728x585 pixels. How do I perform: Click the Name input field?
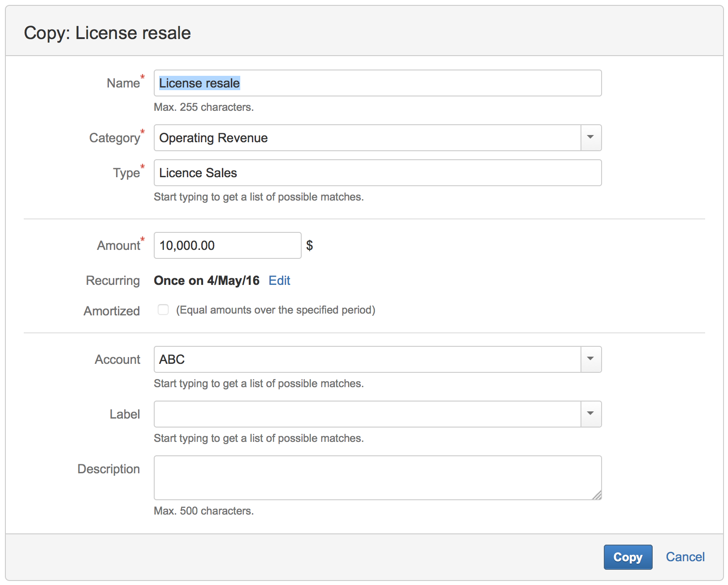coord(377,83)
